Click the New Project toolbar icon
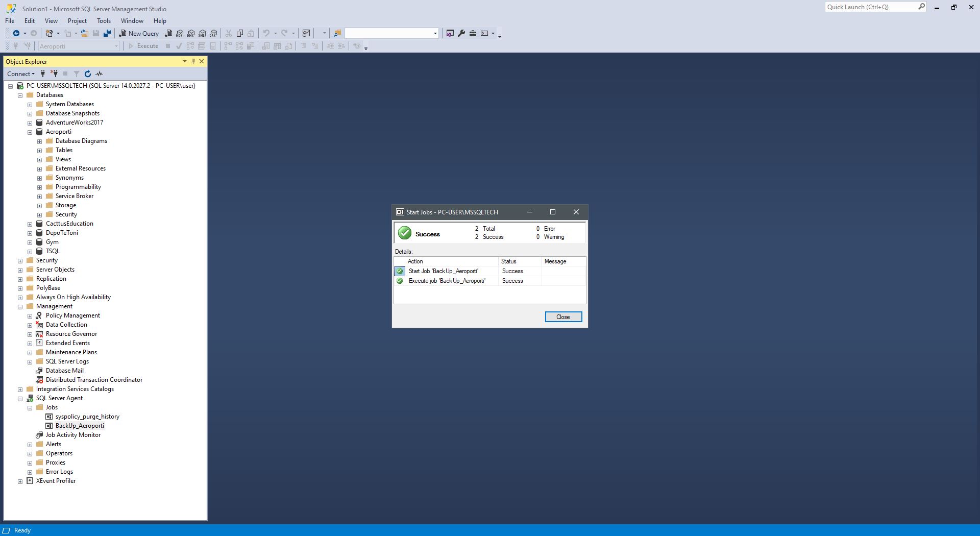The height and width of the screenshot is (536, 980). coord(50,33)
